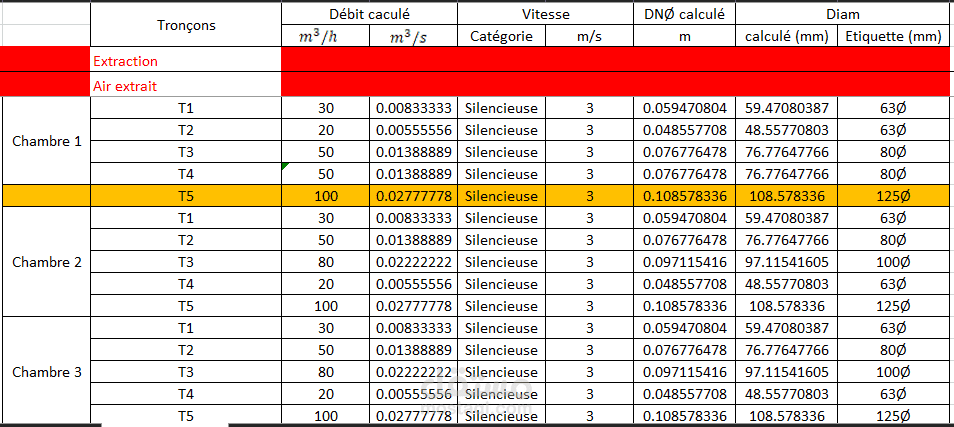Click 0.00555556 in Chambre 2 T4 row
The width and height of the screenshot is (954, 427).
[x=413, y=284]
